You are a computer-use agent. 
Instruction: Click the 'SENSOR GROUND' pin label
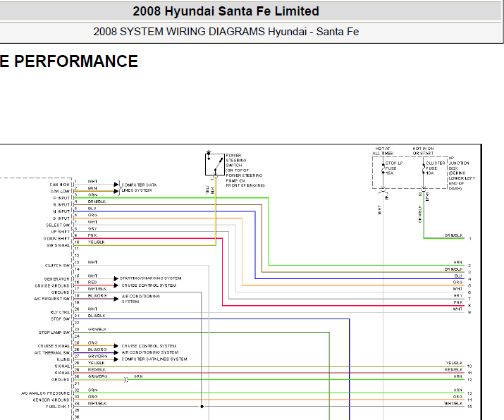click(51, 400)
